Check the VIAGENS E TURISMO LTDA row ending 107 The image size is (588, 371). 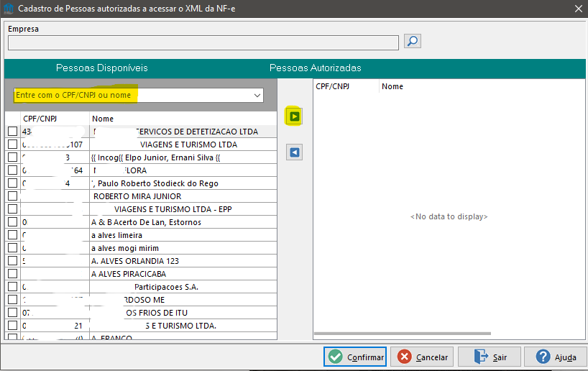[x=13, y=145]
